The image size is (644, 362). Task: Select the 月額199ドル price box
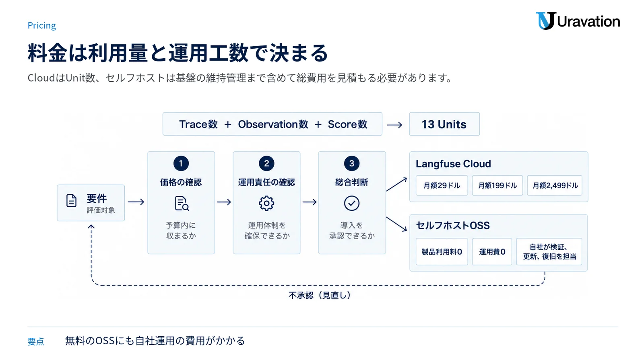pyautogui.click(x=497, y=185)
